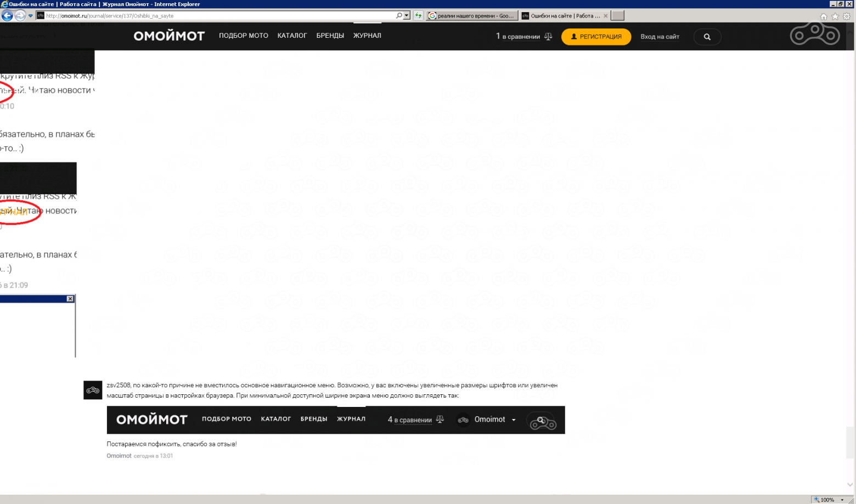Open the IE Home page icon
This screenshot has width=856, height=504.
coord(823,16)
